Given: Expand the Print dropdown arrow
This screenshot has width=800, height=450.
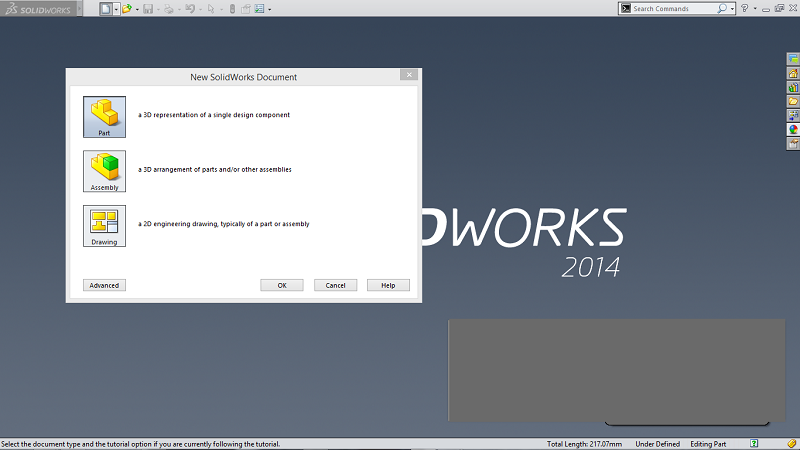Looking at the screenshot, I should click(179, 9).
